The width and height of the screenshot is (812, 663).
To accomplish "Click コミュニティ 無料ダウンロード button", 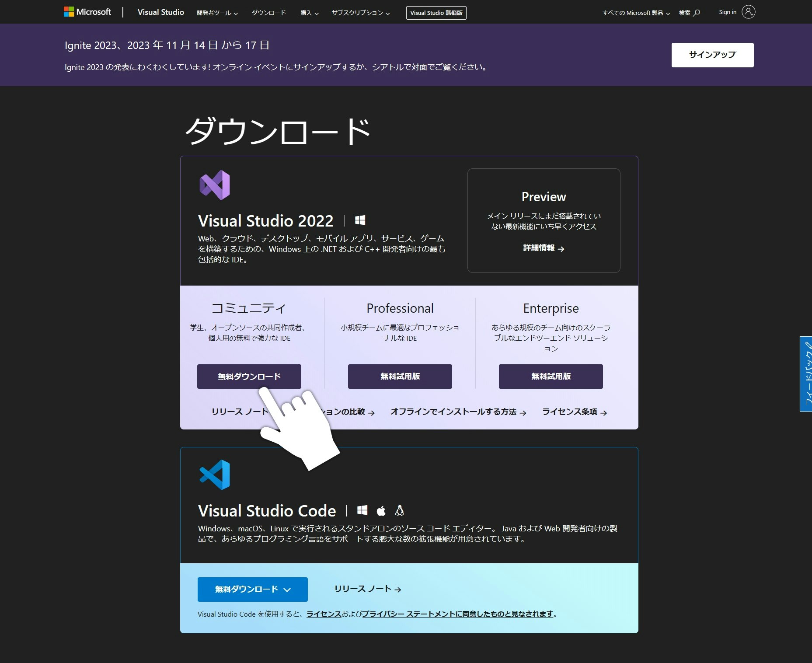I will point(249,377).
